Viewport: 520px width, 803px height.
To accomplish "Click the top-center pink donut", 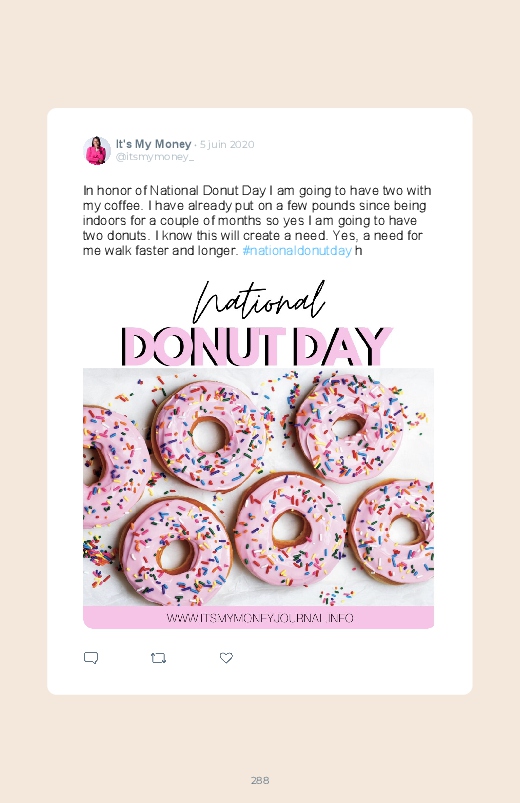I will tap(209, 436).
